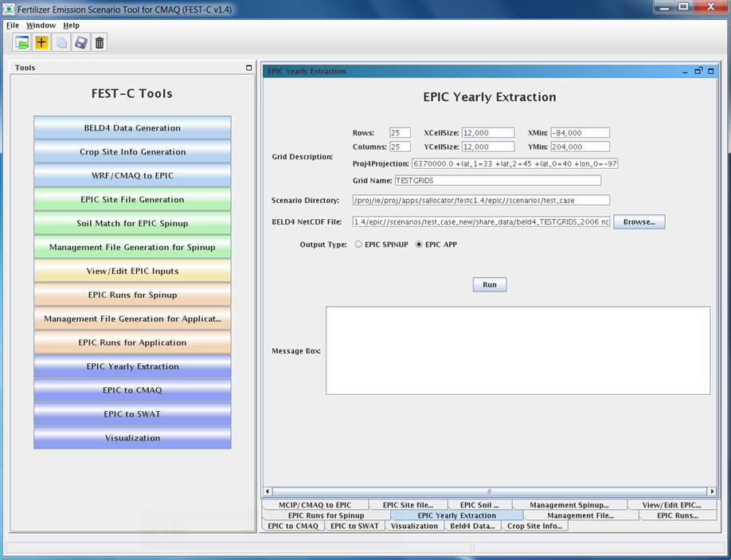
Task: Switch to View/Edit EPIC... tab
Action: [672, 505]
